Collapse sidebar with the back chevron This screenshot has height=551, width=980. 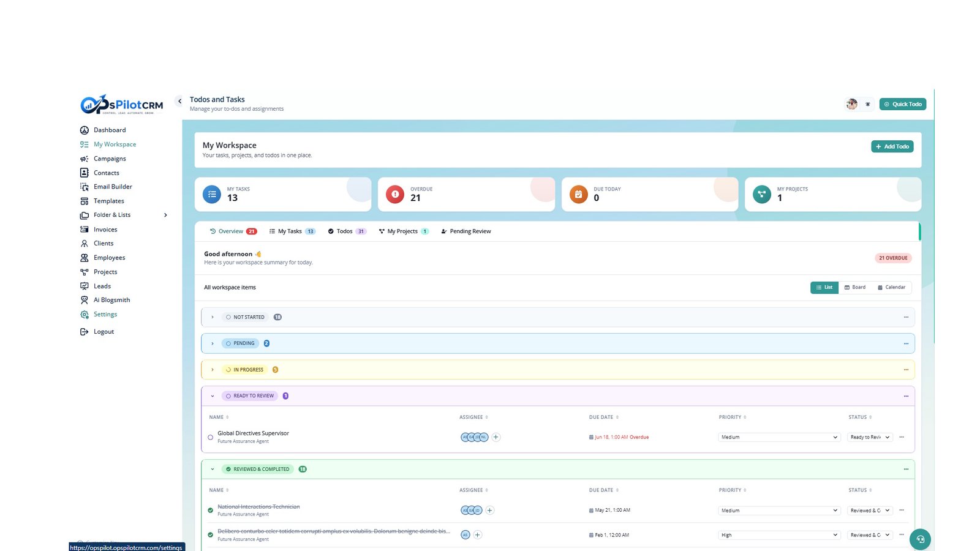[x=179, y=101]
